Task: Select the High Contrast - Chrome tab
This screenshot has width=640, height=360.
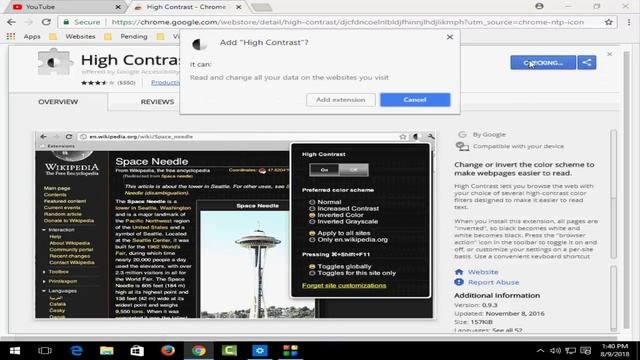Action: tap(186, 7)
